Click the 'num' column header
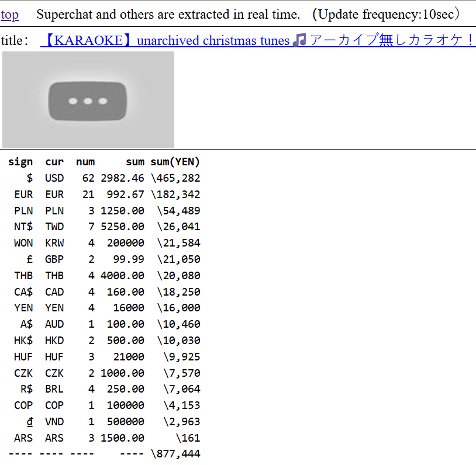 [x=85, y=162]
